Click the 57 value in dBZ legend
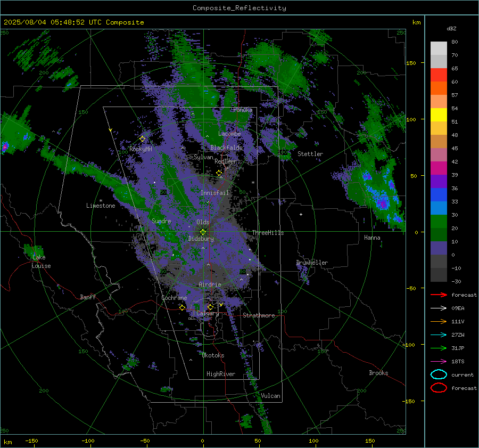 (455, 95)
